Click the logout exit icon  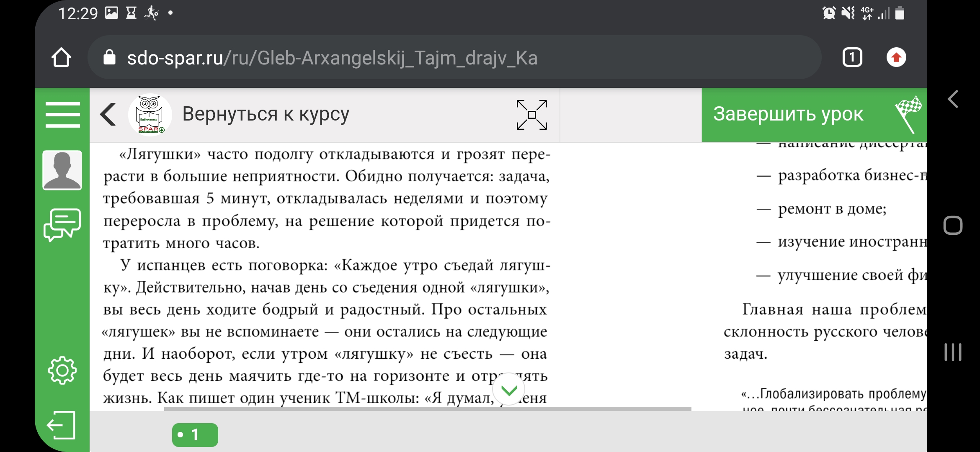61,425
